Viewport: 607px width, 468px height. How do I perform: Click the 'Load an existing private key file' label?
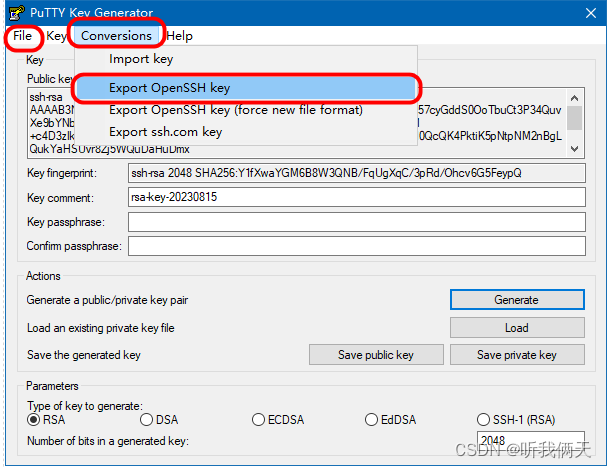[101, 328]
